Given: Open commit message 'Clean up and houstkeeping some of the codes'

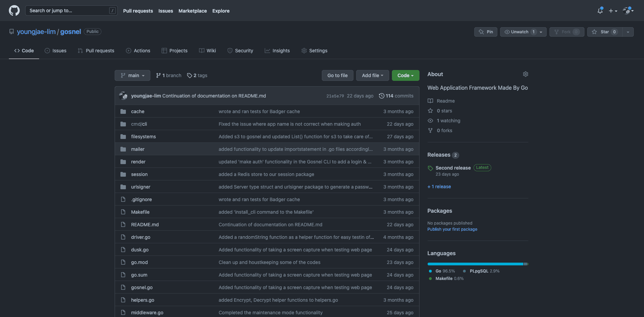Looking at the screenshot, I should click(269, 262).
